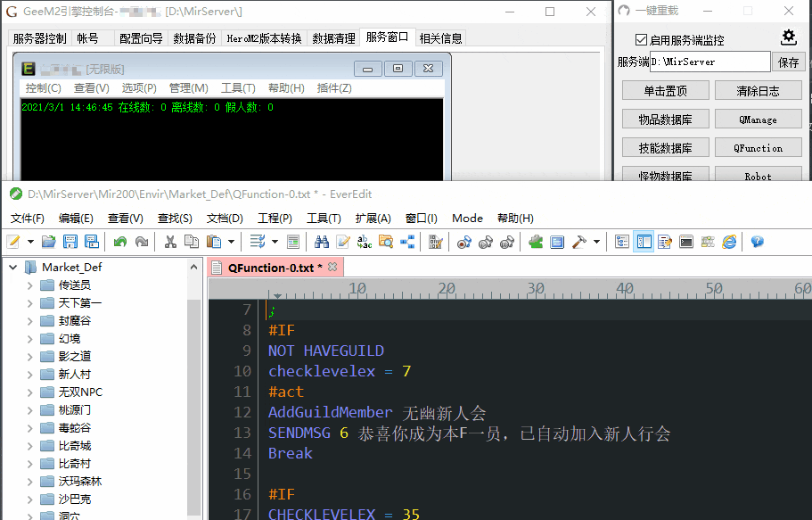Expand the 传送员 folder
The image size is (812, 520).
click(29, 285)
